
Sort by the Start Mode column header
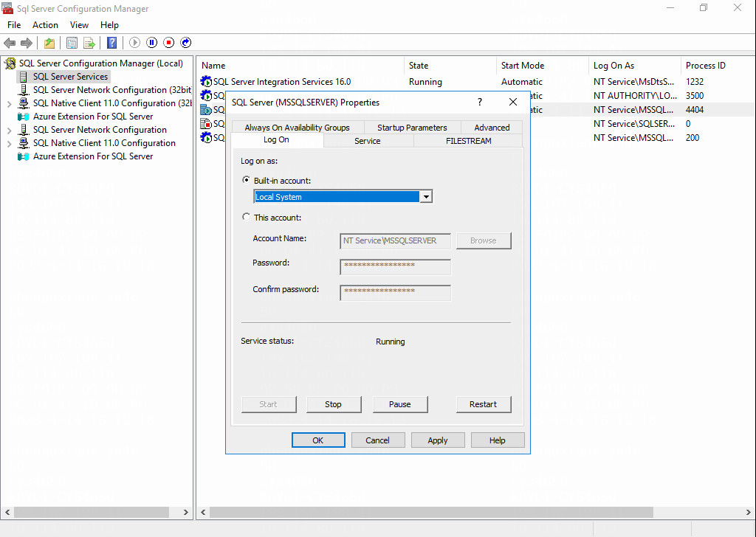[x=542, y=66]
